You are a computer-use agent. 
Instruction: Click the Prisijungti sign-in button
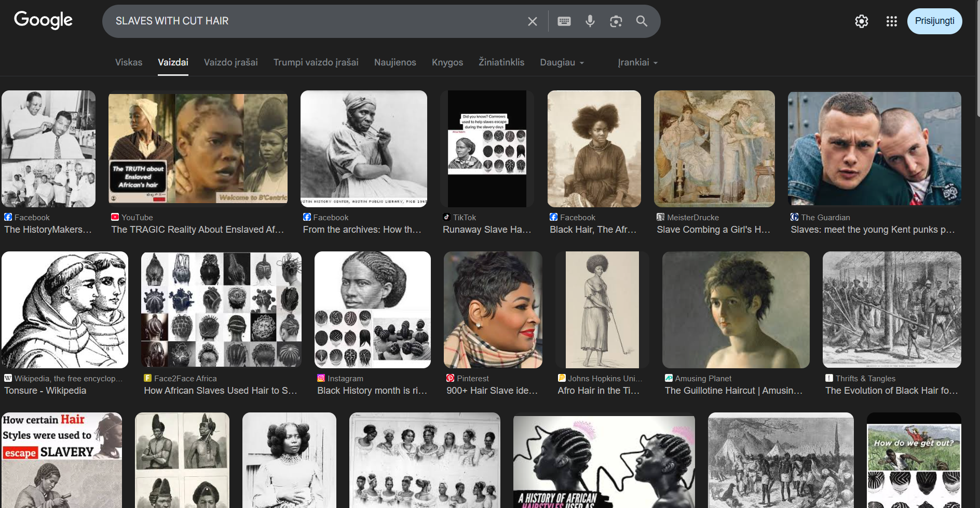[x=935, y=21]
